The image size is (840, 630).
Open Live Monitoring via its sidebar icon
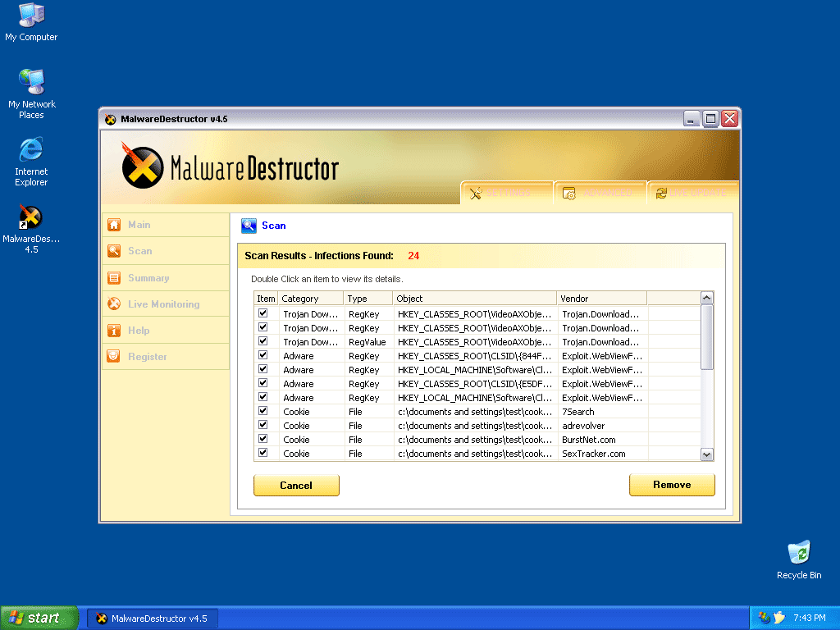coord(114,304)
